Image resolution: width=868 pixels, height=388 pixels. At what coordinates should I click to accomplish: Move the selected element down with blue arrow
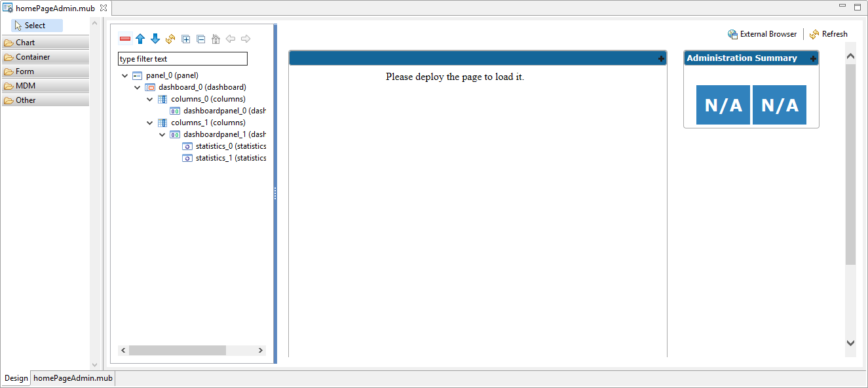[155, 39]
